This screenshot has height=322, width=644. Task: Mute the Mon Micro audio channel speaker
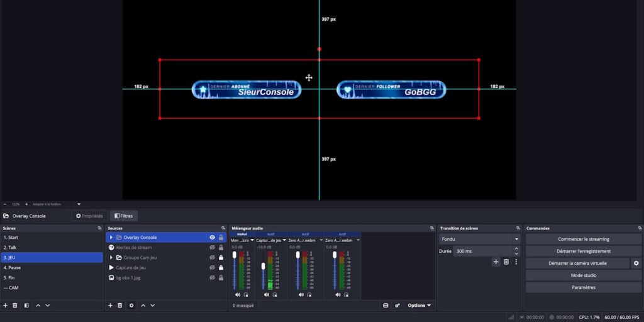(238, 294)
